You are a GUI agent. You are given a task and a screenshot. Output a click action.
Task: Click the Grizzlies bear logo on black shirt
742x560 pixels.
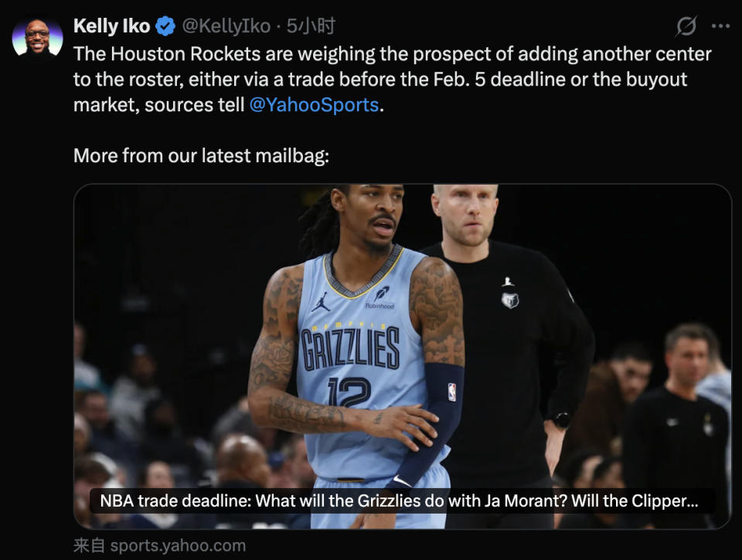[x=509, y=300]
